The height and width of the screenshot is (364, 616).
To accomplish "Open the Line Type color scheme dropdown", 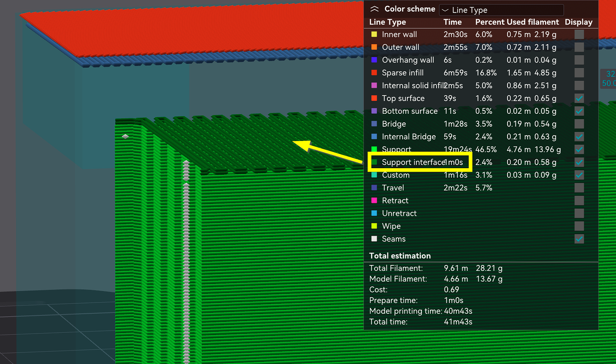I will tap(501, 10).
